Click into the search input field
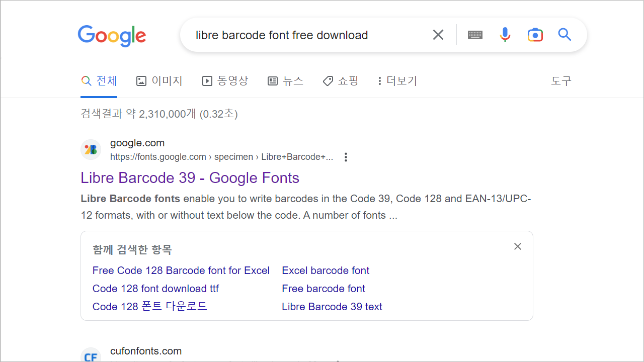 click(307, 35)
